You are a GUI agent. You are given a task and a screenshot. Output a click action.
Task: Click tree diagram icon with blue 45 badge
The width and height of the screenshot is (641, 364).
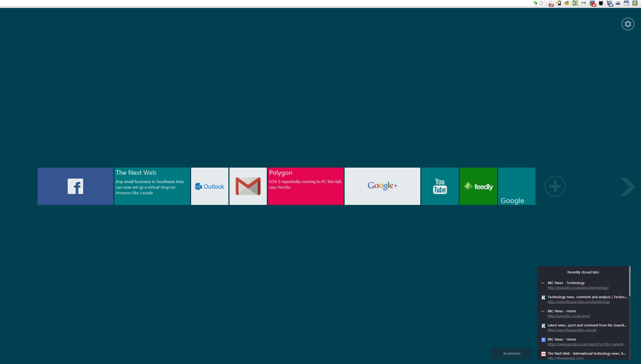[610, 3]
